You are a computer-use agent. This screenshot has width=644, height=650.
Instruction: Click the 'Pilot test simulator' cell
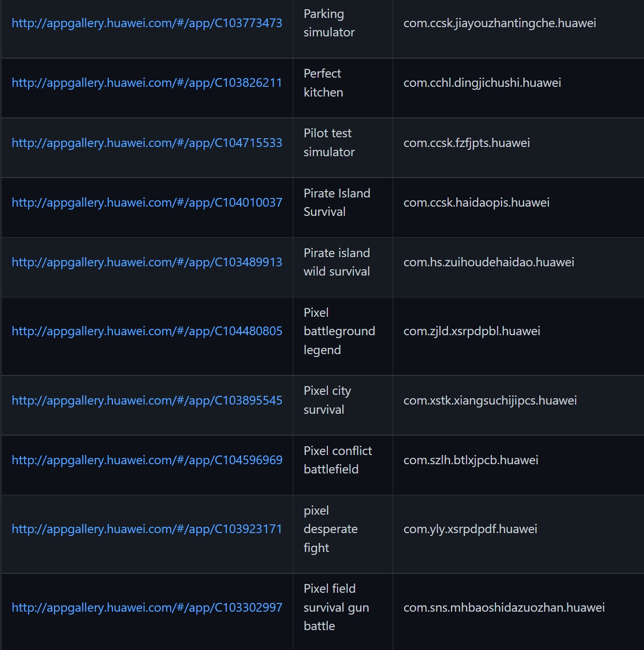coord(329,143)
